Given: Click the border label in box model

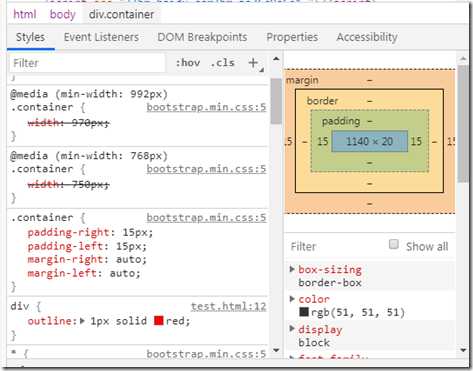Looking at the screenshot, I should 322,101.
